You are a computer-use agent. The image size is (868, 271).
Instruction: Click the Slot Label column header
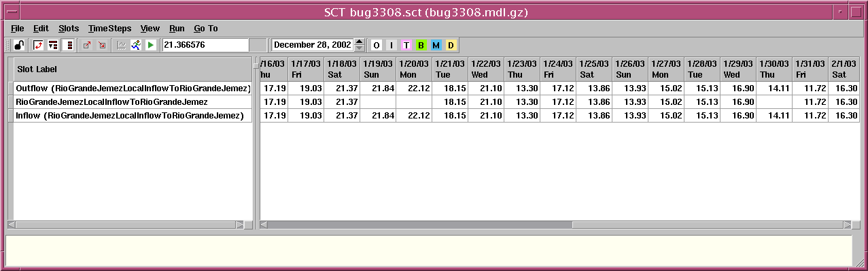point(133,69)
